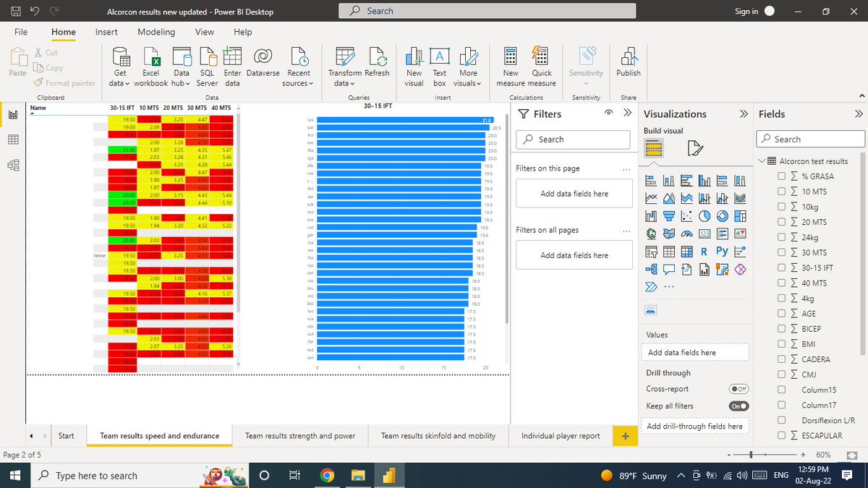Select the gauge visualization icon
The width and height of the screenshot is (868, 488).
pos(687,234)
